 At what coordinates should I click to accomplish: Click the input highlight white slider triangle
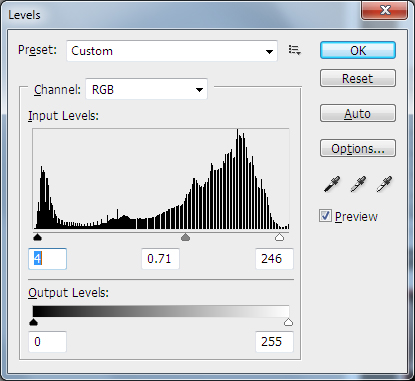pyautogui.click(x=279, y=237)
